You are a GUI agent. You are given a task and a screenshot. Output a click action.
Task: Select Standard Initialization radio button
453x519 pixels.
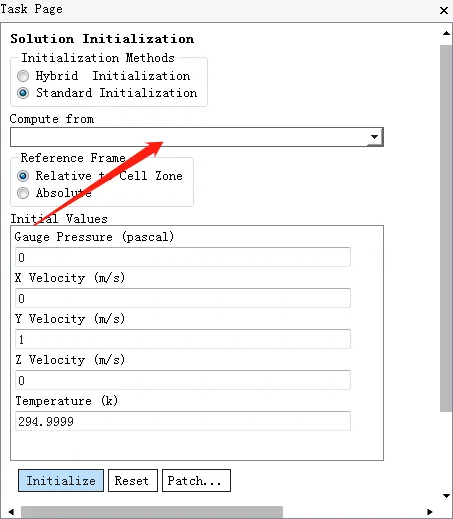coord(23,93)
